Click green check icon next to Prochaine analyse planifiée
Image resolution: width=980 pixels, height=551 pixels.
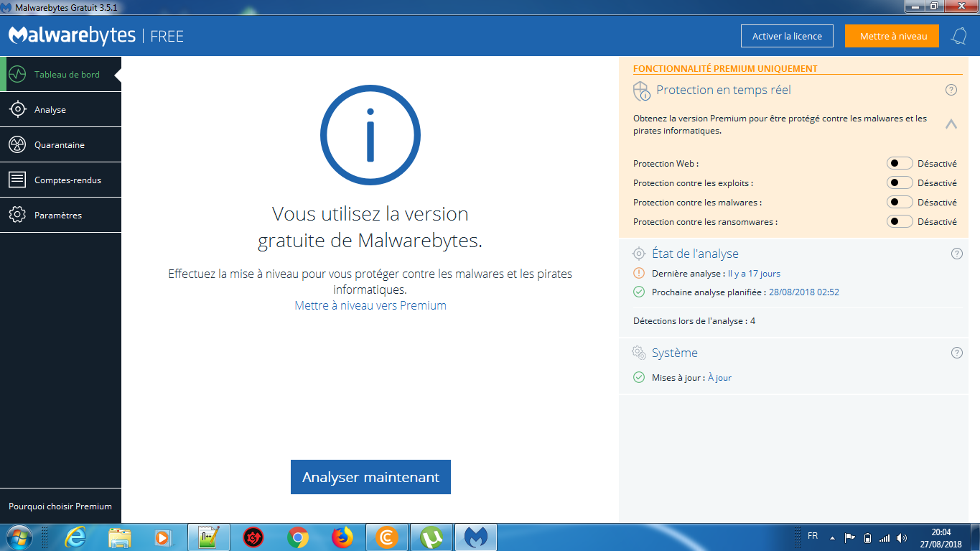(x=639, y=292)
